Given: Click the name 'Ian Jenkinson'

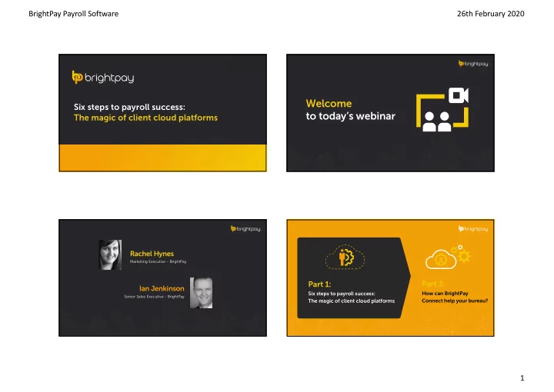Looking at the screenshot, I should coord(162,288).
